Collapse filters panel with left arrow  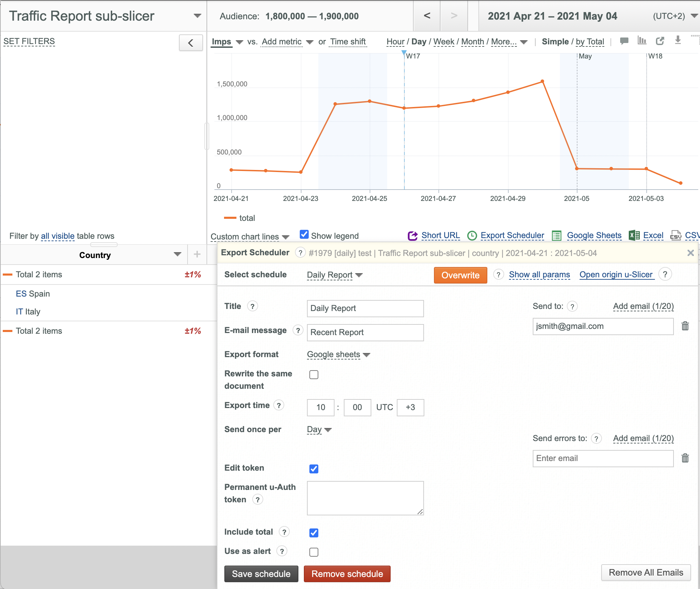191,43
